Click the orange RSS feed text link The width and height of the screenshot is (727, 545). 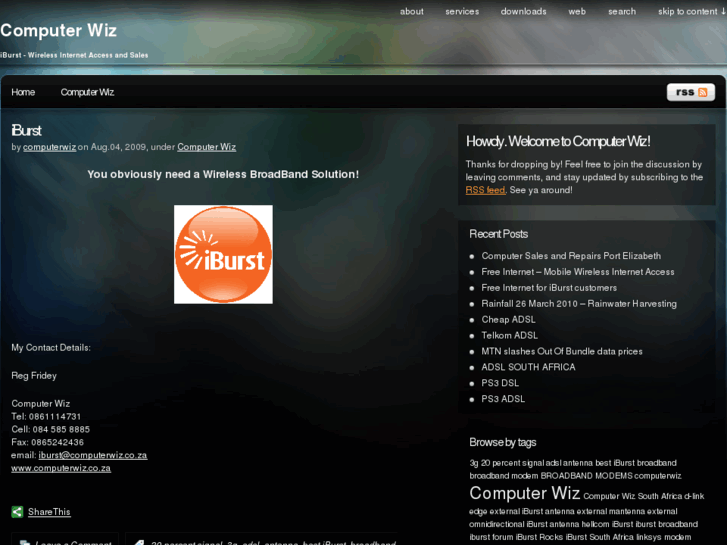[485, 190]
